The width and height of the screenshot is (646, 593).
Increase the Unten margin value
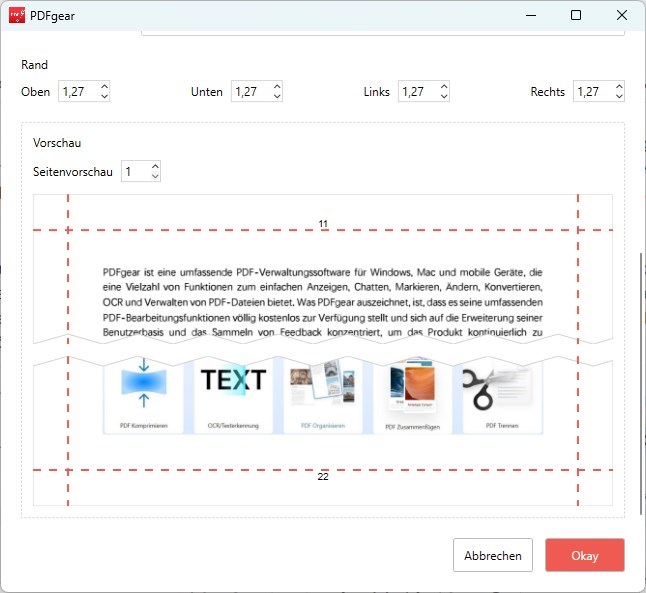pos(277,87)
